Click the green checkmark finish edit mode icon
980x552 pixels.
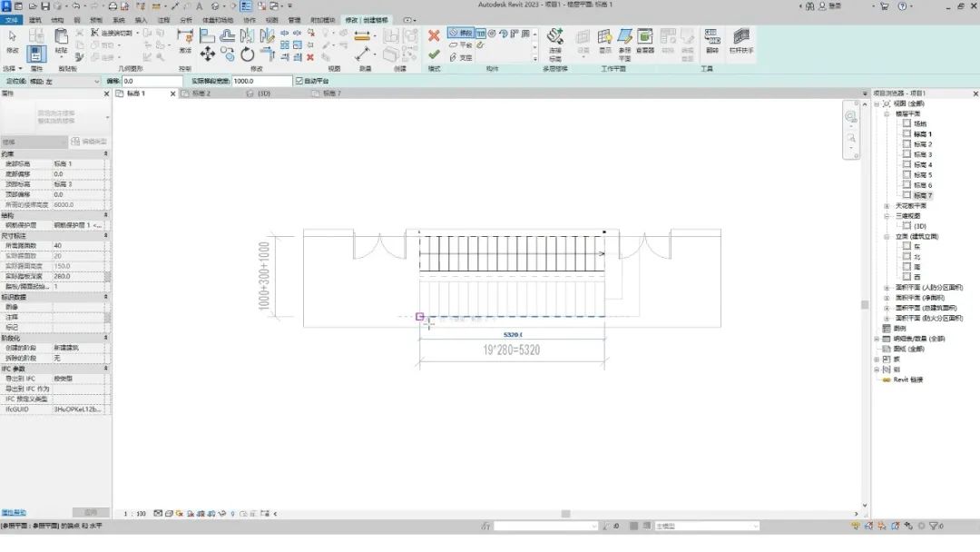[x=434, y=55]
